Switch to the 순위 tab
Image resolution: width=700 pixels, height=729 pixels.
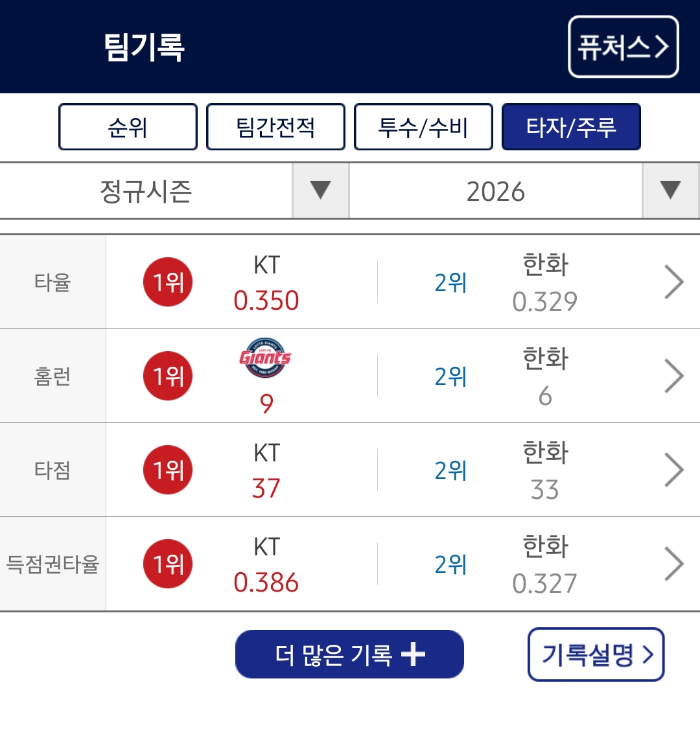(x=128, y=127)
